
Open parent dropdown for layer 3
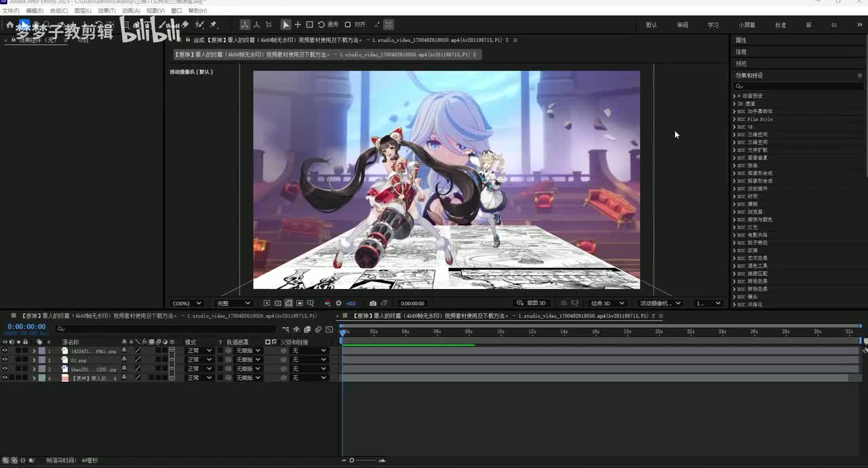[x=309, y=368]
